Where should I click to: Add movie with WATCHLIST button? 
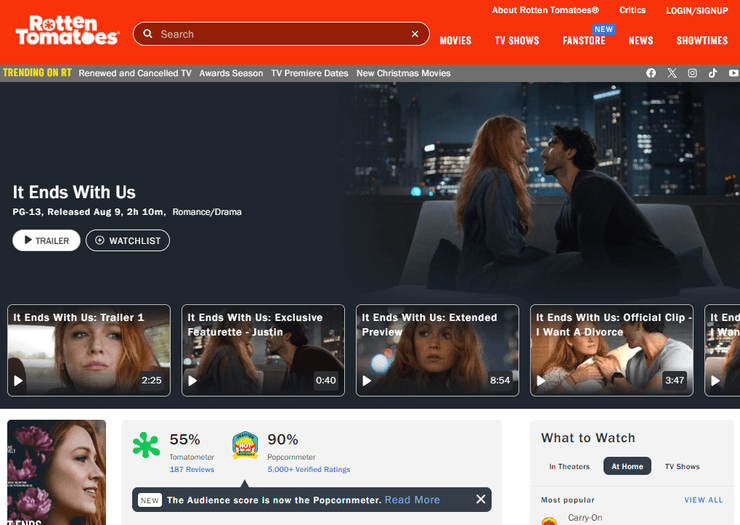coord(127,240)
